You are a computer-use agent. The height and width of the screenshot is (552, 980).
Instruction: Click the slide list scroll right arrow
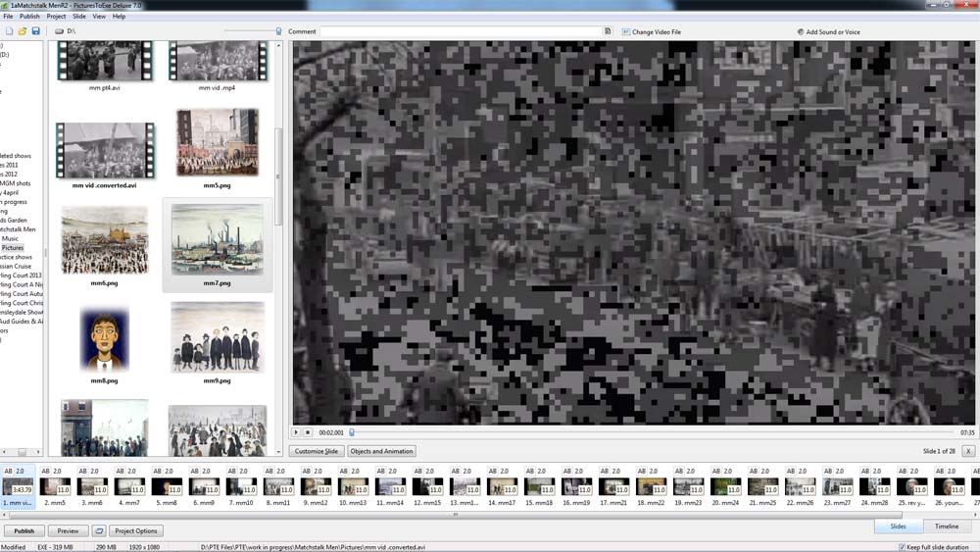(x=976, y=515)
